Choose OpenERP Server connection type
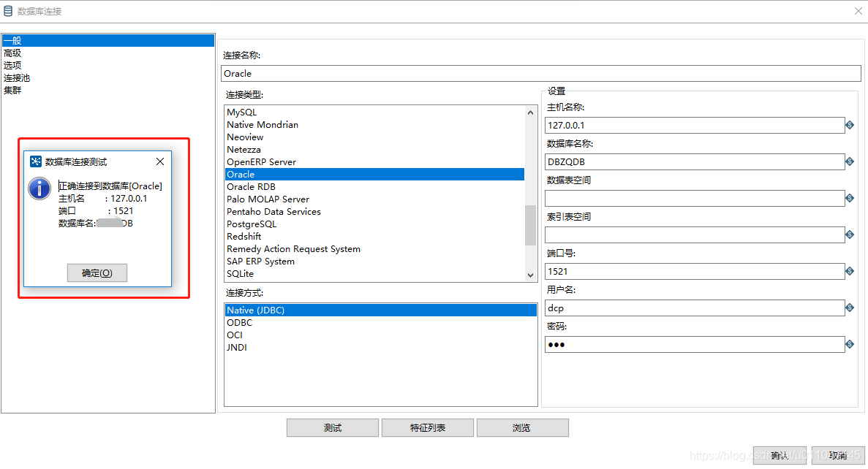 click(374, 162)
